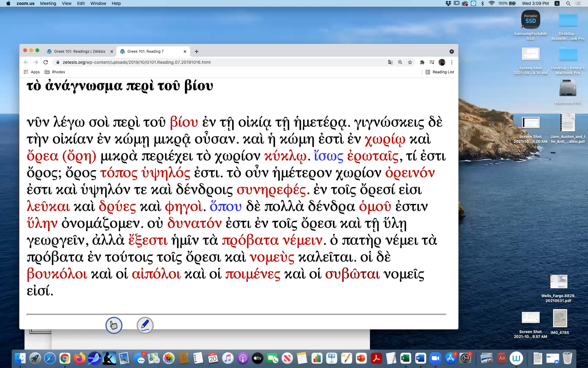Open Photos from the Dock

point(169,358)
